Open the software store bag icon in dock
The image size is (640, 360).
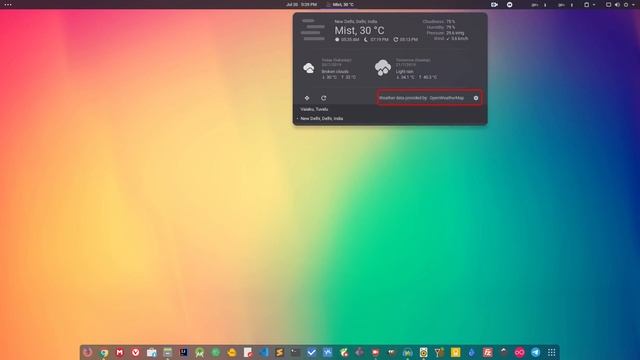pyautogui.click(x=151, y=352)
